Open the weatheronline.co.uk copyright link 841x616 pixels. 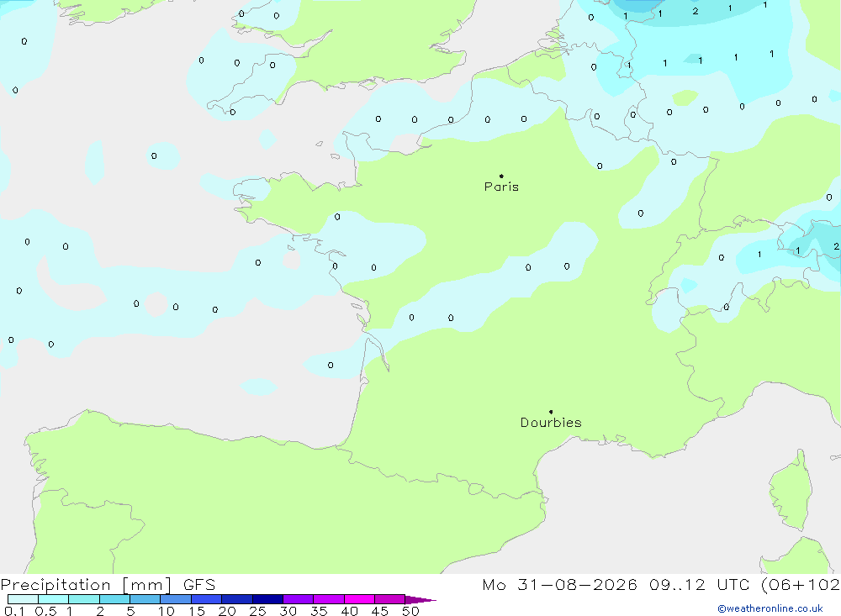click(x=770, y=608)
